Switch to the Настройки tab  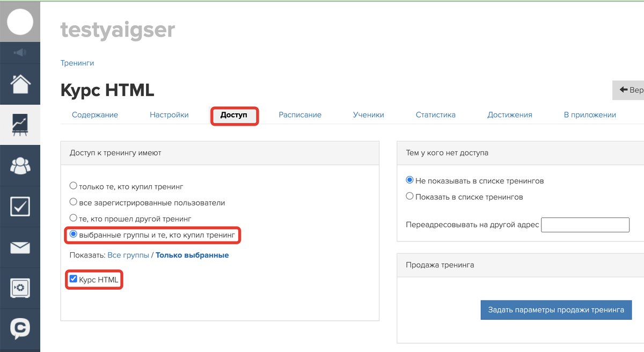pyautogui.click(x=169, y=115)
